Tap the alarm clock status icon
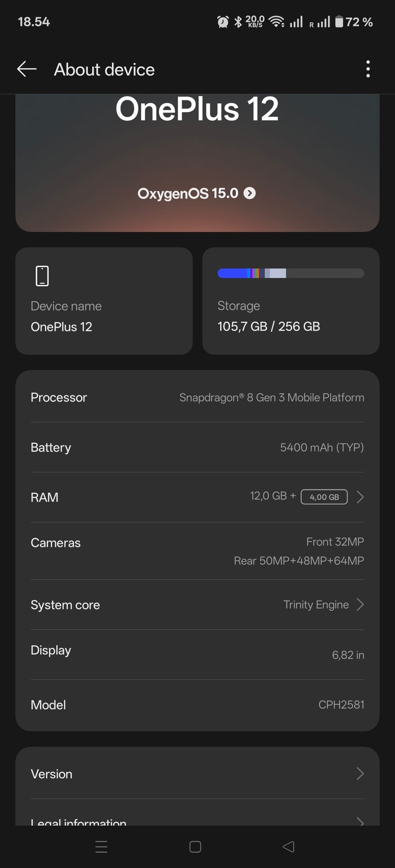 click(223, 22)
